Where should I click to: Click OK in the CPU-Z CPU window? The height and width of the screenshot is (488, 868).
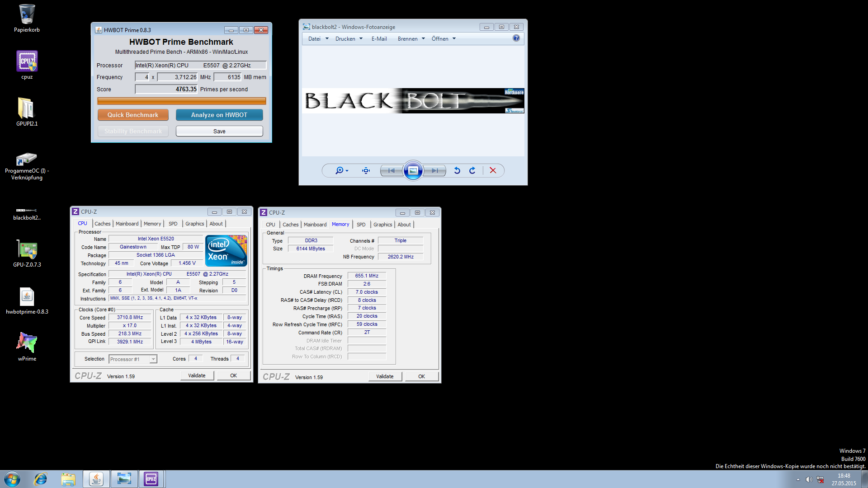pyautogui.click(x=233, y=375)
